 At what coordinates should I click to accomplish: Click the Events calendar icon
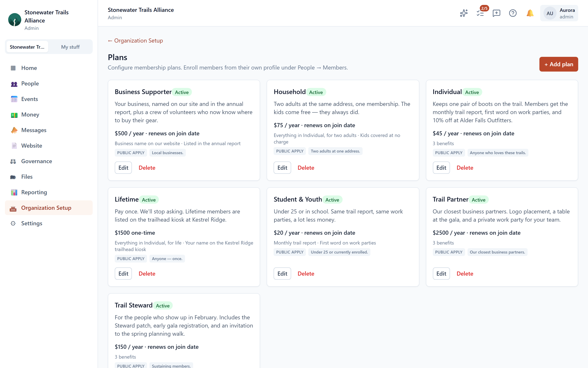pos(14,99)
